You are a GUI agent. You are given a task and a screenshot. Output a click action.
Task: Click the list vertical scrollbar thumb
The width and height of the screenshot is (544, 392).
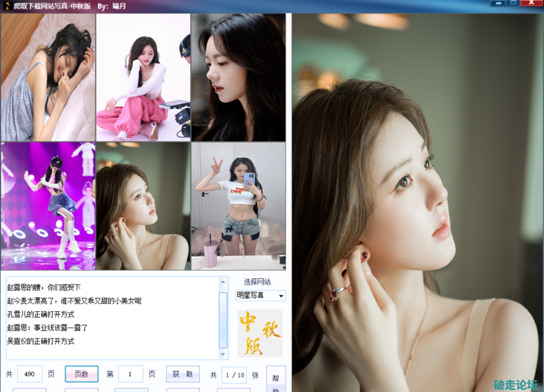pos(223,319)
